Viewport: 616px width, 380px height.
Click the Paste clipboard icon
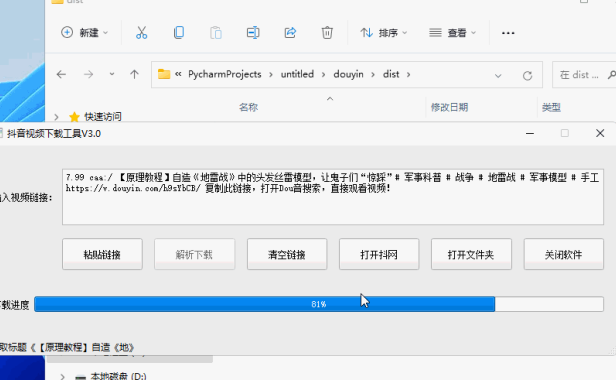coord(216,33)
